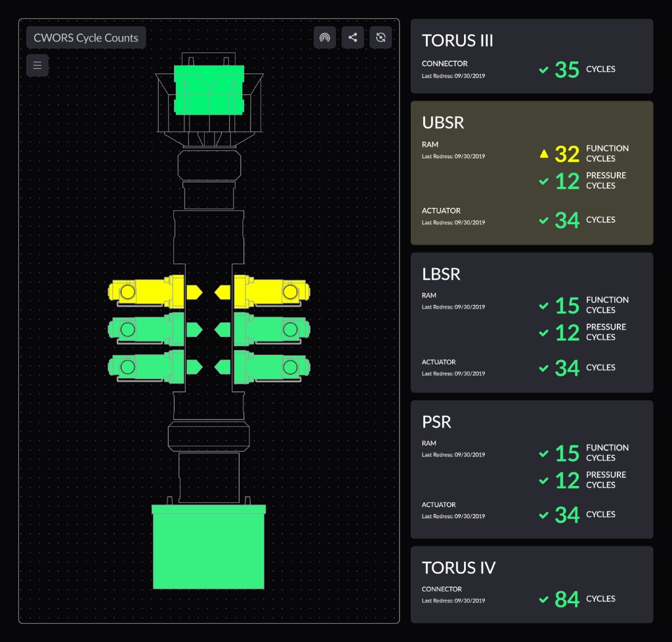
Task: Click the check beside LBSR pressure cycles 12
Action: (544, 332)
